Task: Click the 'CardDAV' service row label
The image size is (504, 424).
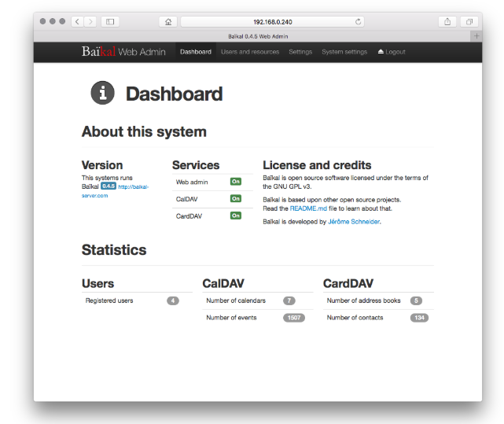Action: click(189, 216)
